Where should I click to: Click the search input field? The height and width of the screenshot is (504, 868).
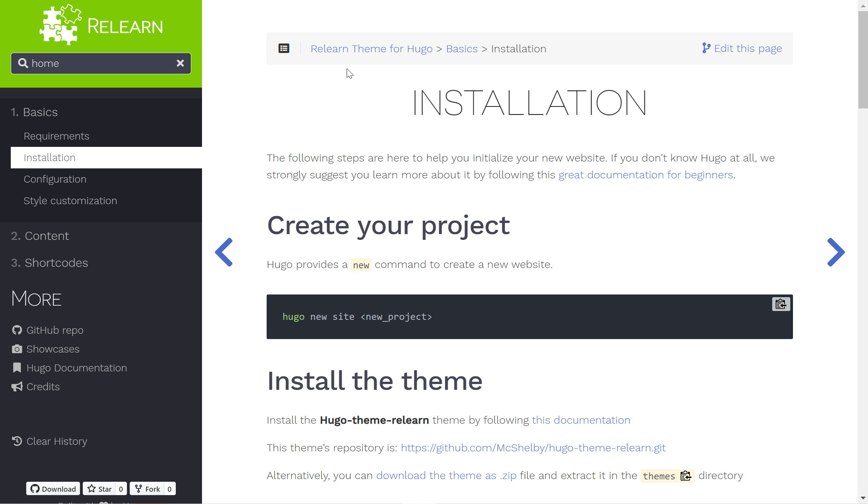click(100, 63)
